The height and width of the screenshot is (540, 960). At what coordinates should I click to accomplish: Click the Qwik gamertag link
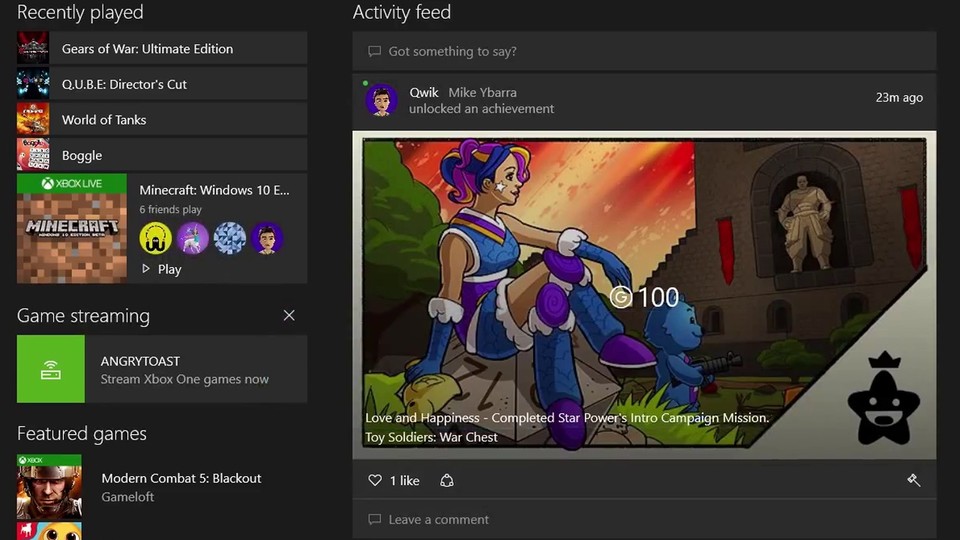tap(424, 93)
